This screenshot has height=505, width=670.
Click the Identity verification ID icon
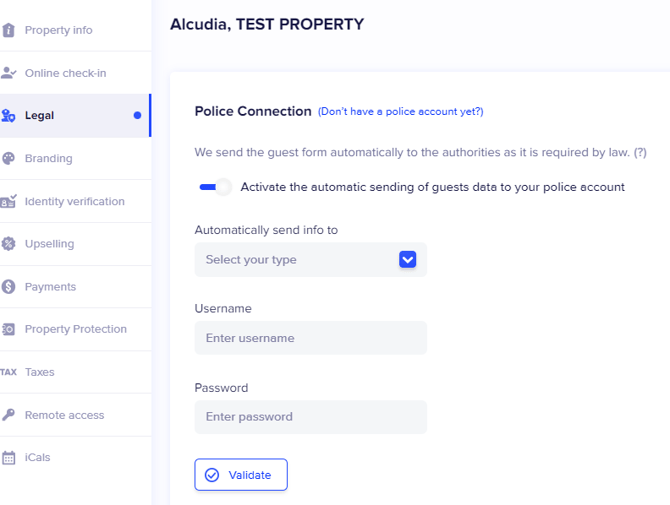(9, 201)
